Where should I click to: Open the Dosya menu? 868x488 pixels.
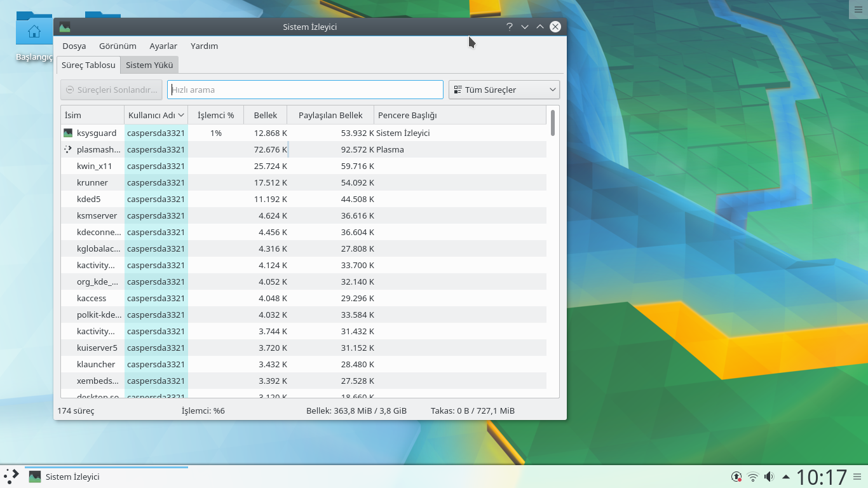pyautogui.click(x=74, y=46)
